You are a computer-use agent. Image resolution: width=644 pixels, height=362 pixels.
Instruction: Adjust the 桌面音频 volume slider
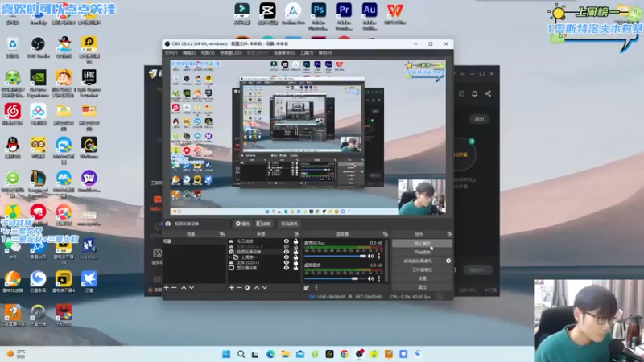tap(335, 278)
